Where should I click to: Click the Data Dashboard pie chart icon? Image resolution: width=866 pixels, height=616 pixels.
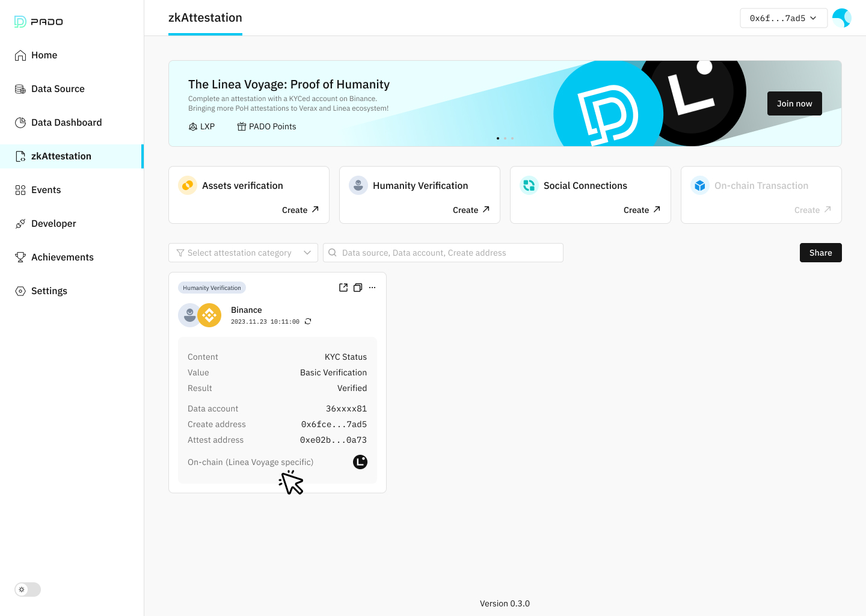20,123
